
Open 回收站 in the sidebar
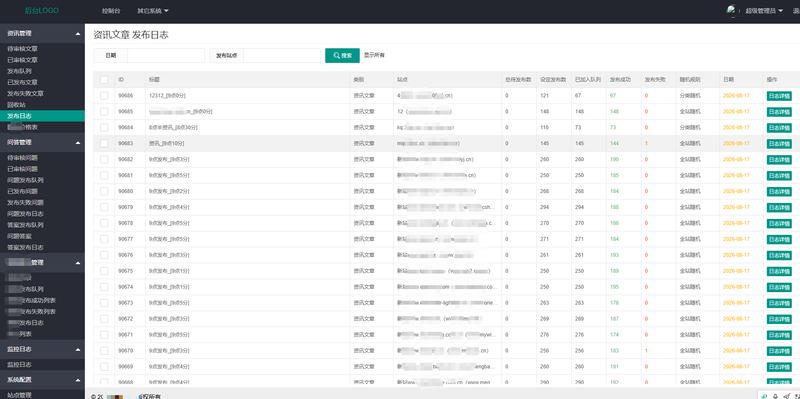[x=16, y=105]
